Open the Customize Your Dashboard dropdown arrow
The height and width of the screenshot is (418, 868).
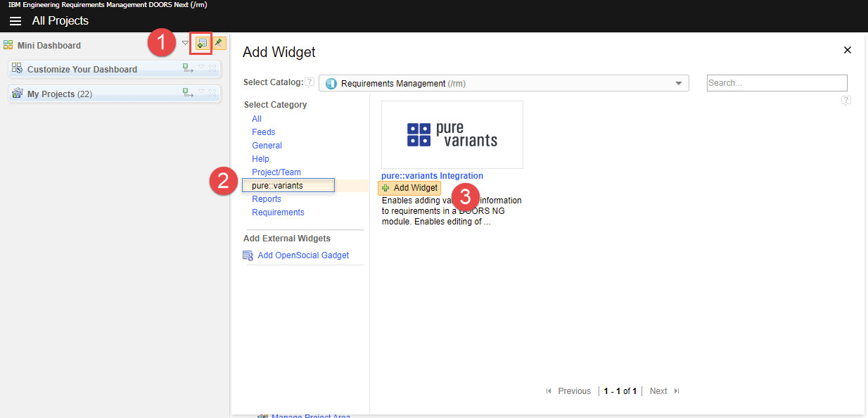pyautogui.click(x=201, y=68)
